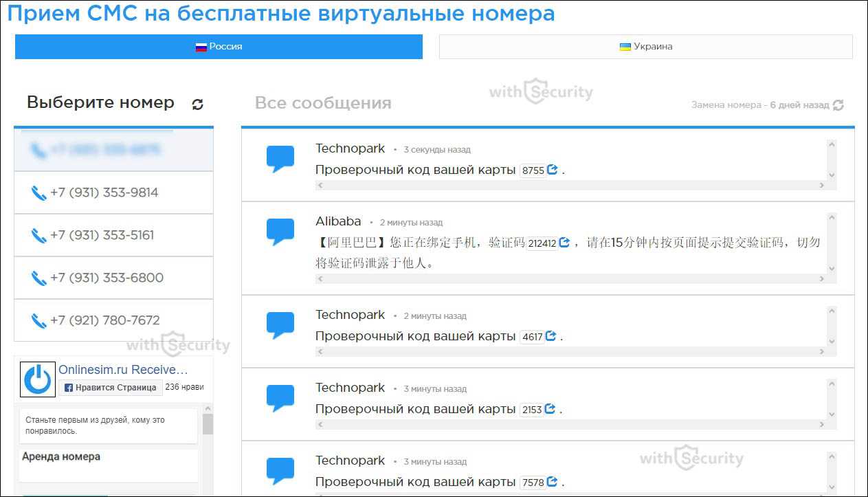Switch to the Россия country tab
This screenshot has width=868, height=497.
click(x=219, y=47)
